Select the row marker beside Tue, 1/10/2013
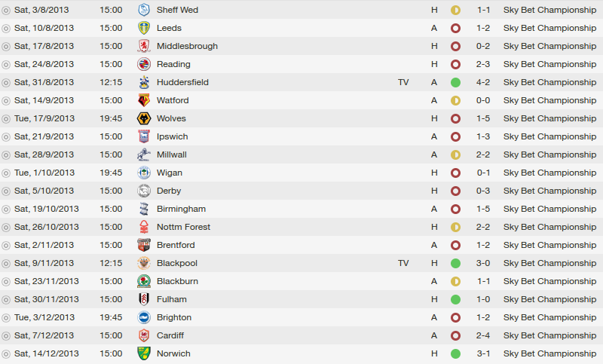Viewport: 603px width, 364px height. (x=6, y=173)
